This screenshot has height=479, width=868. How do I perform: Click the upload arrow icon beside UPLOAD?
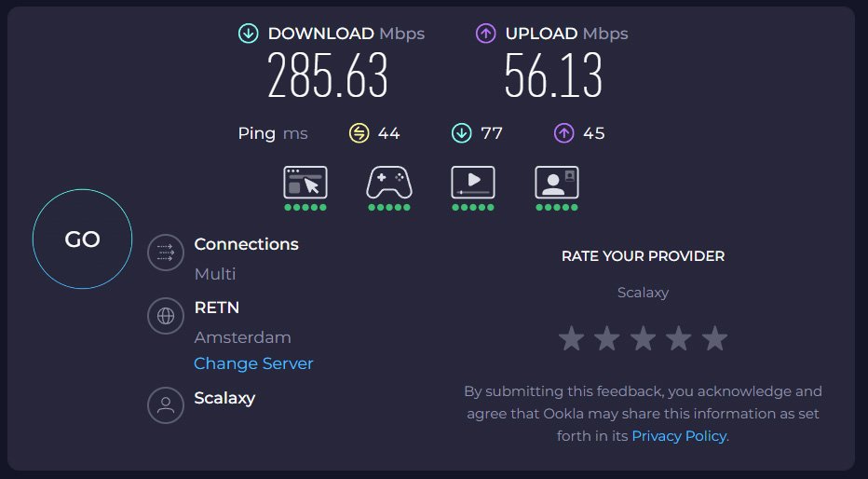[x=485, y=34]
